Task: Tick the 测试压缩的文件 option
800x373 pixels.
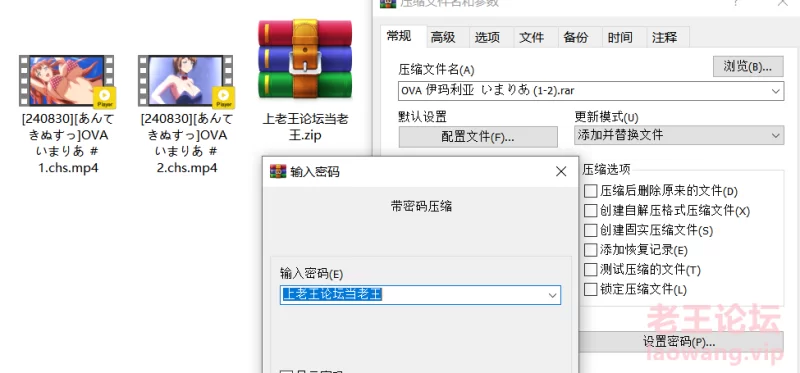Action: coord(590,269)
